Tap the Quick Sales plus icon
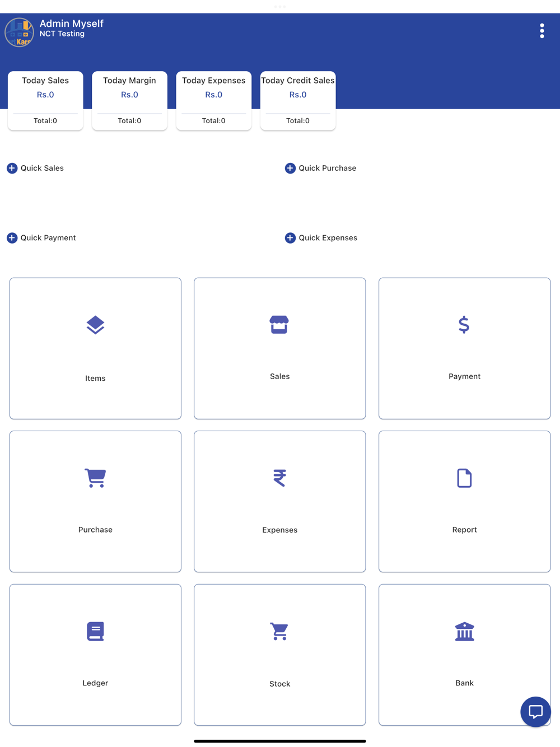 click(x=12, y=168)
